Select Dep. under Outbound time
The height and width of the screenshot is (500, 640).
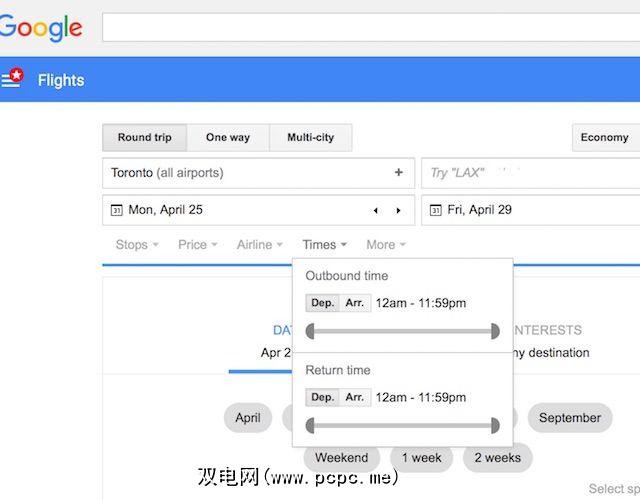[322, 303]
